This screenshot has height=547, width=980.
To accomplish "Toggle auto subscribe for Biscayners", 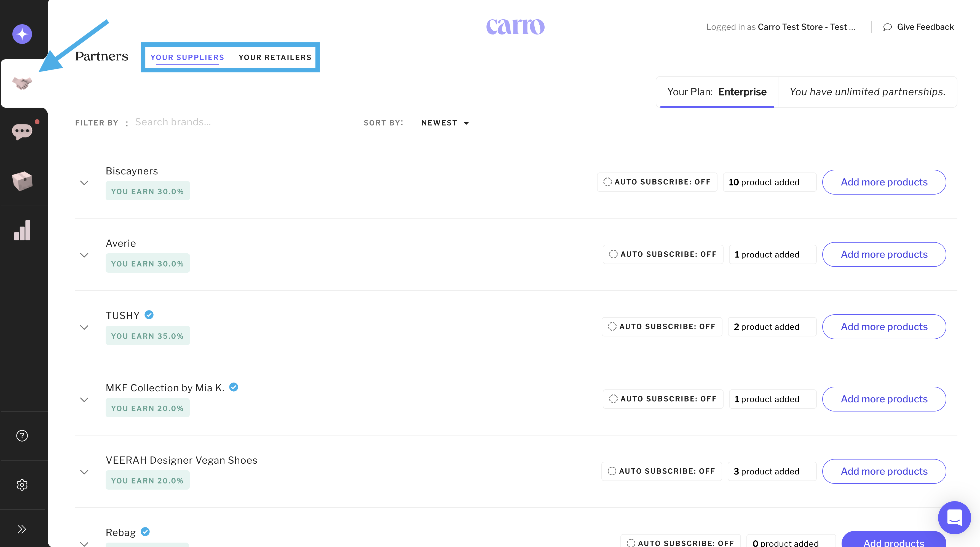I will click(x=657, y=182).
